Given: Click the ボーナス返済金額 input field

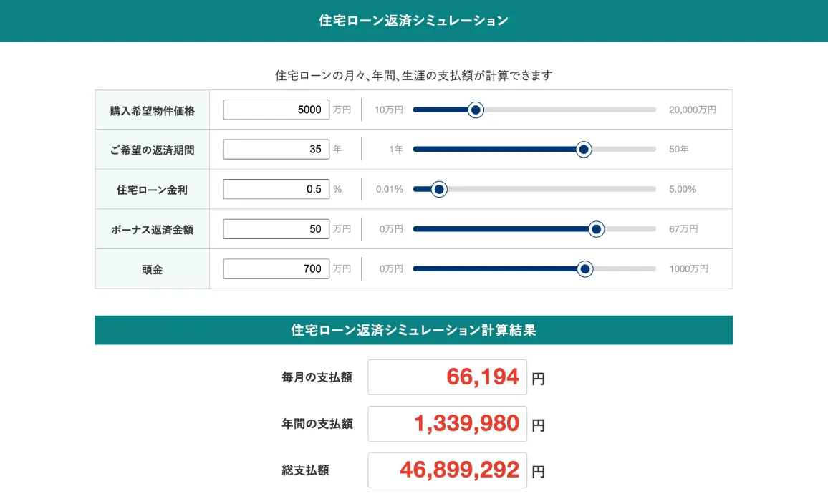Looking at the screenshot, I should tap(276, 229).
